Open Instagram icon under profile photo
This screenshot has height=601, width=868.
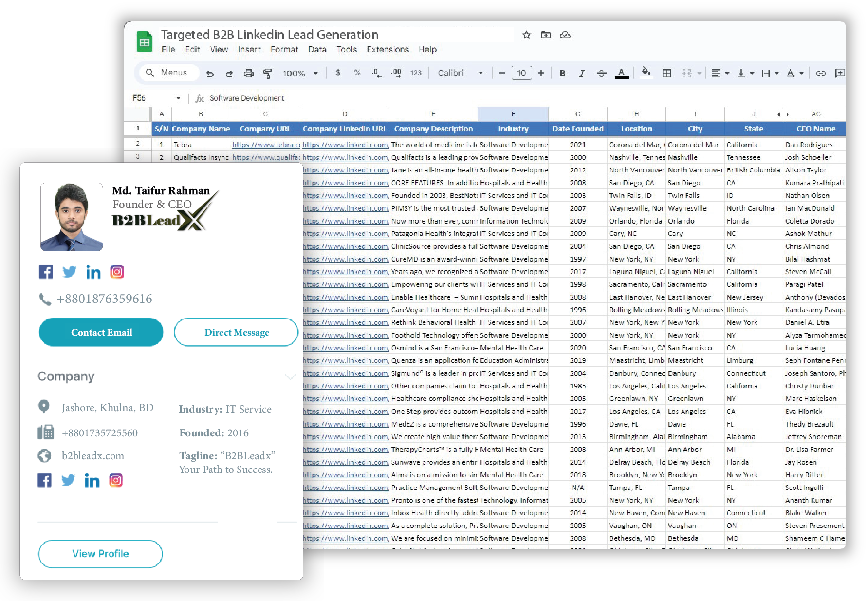click(117, 272)
